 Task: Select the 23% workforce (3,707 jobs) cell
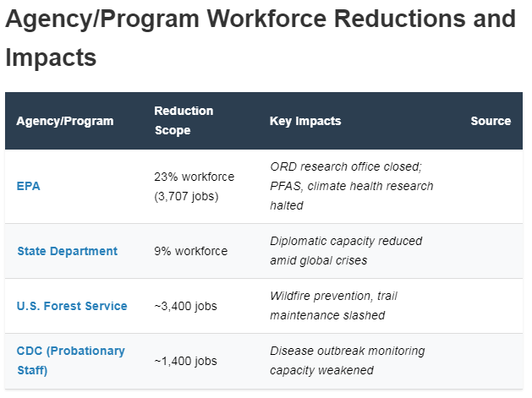(x=194, y=187)
